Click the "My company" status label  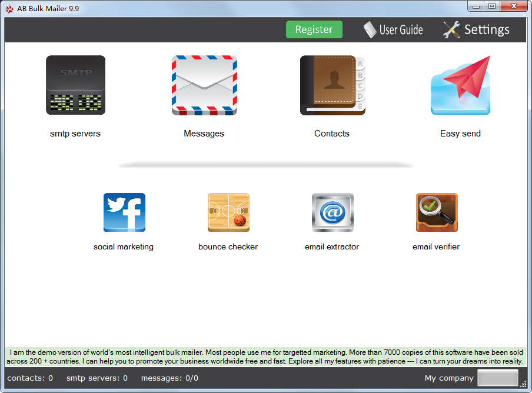[x=449, y=378]
